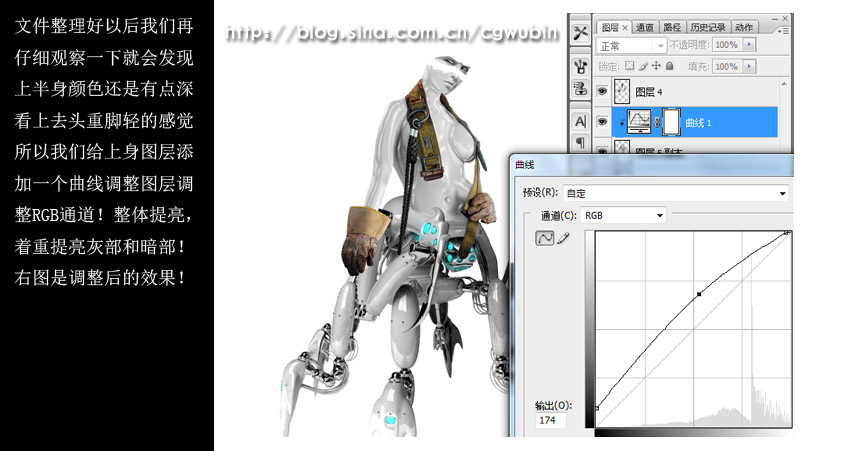Lock position move icon
The width and height of the screenshot is (850, 451).
(x=656, y=66)
